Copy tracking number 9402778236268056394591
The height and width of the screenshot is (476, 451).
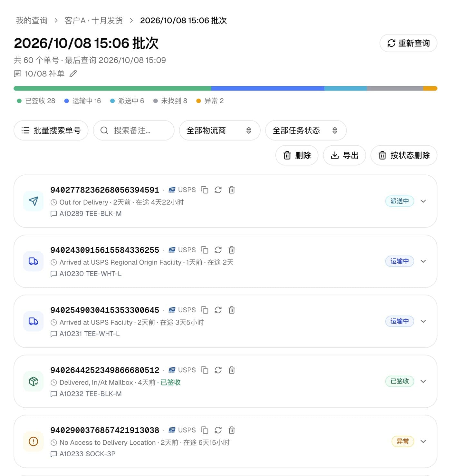tap(205, 190)
